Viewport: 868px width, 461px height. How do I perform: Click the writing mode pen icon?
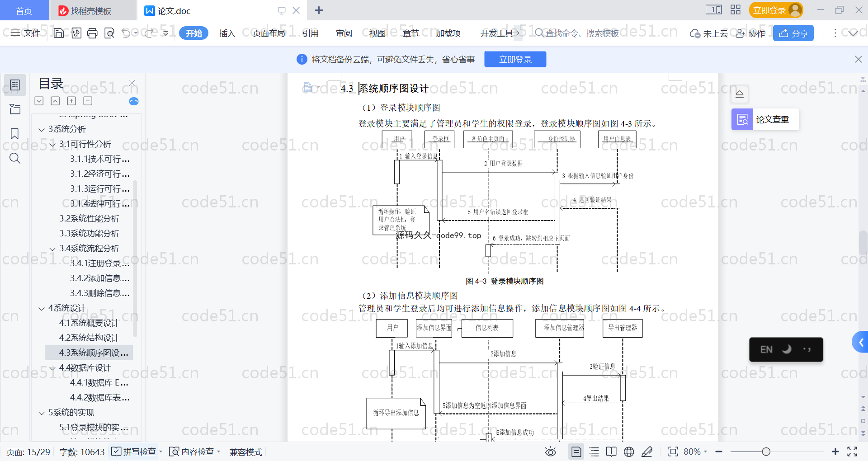point(647,452)
